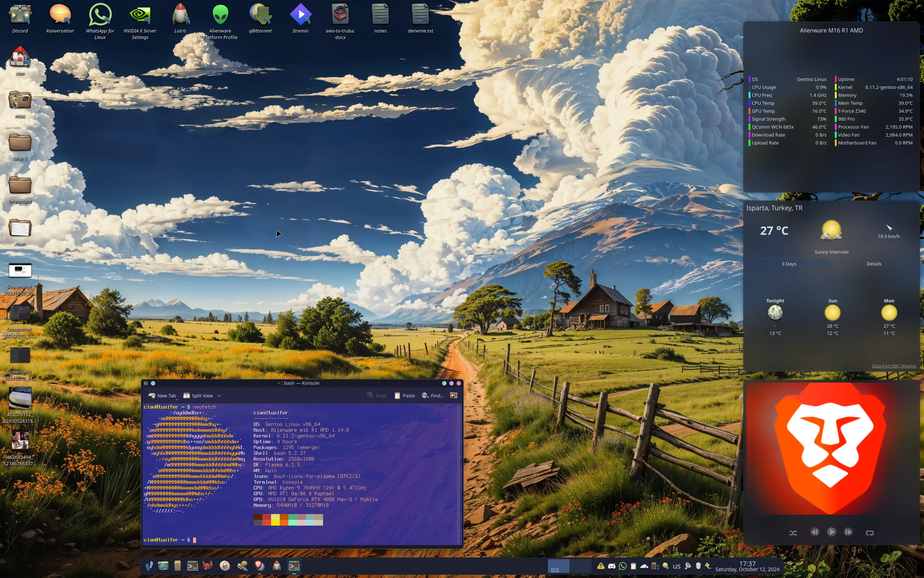Click the Konsole scrollbar
The image size is (924, 578).
(458, 474)
